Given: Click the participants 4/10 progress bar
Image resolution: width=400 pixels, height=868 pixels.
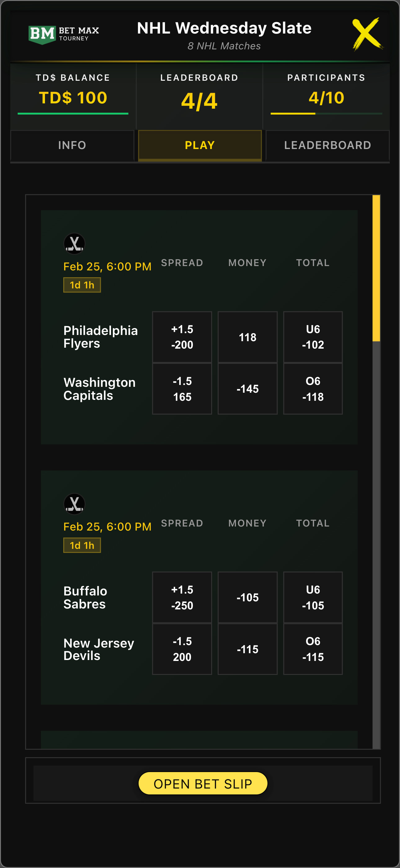Looking at the screenshot, I should click(327, 114).
